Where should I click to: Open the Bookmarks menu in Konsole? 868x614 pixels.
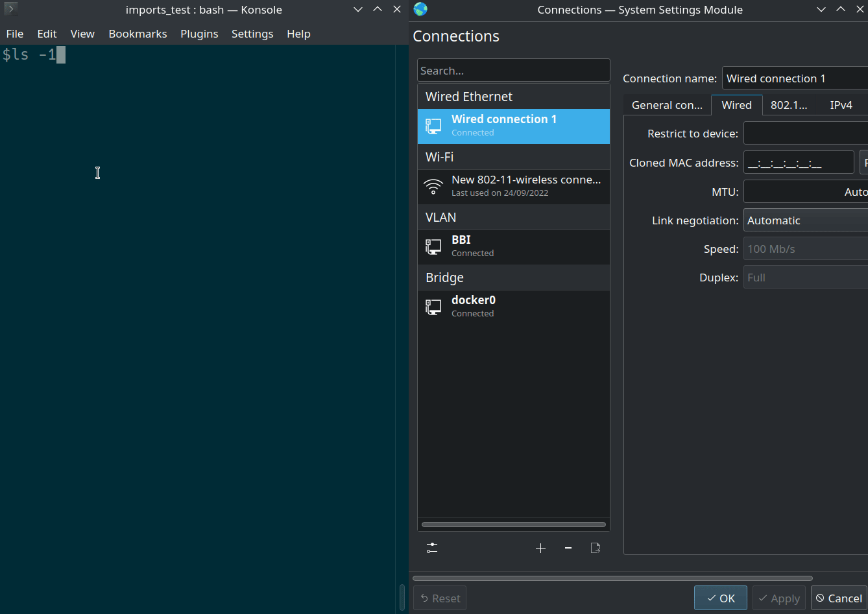coord(138,34)
